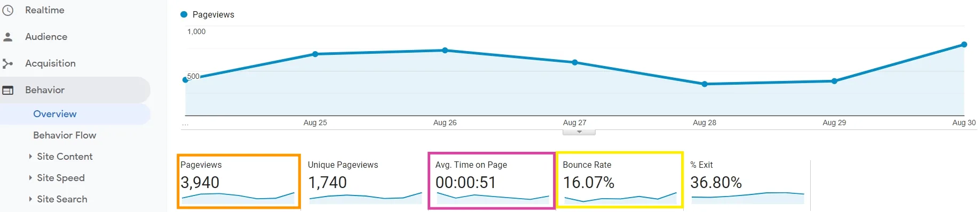
Task: Click the first data point near 500
Action: (185, 80)
